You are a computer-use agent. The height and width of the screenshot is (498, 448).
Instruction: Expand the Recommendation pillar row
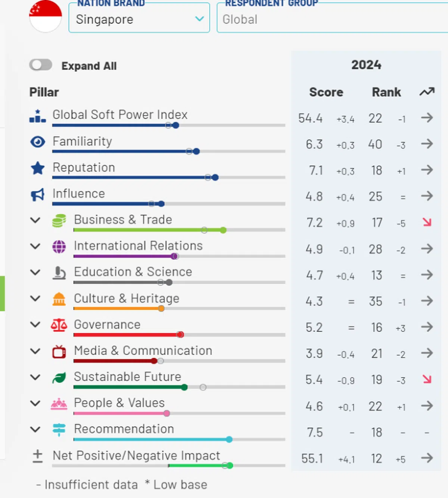coord(35,429)
